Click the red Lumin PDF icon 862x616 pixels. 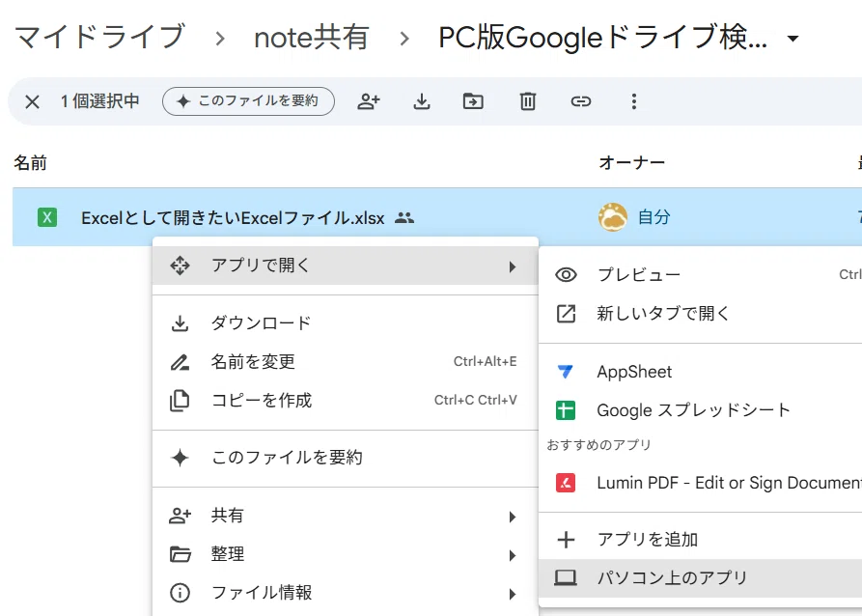[566, 483]
